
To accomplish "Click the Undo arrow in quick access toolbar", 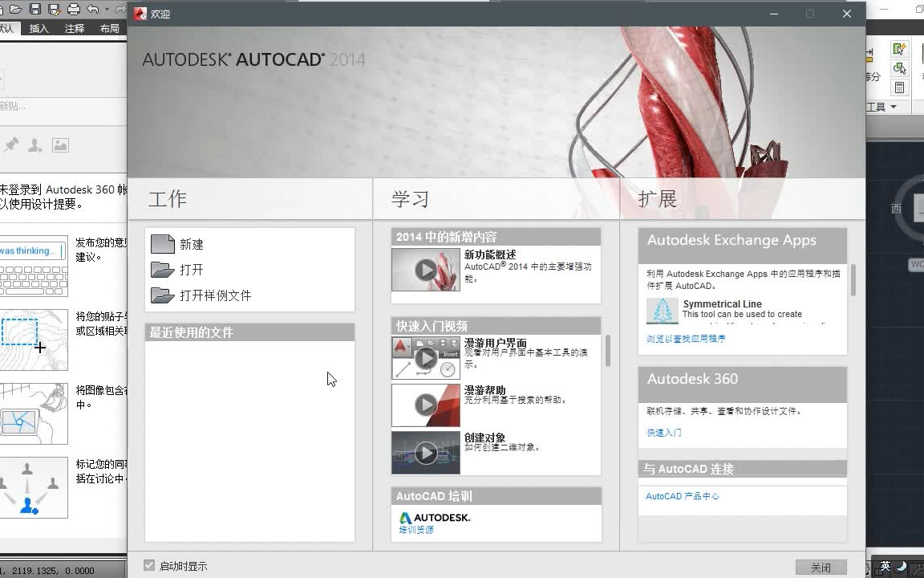I will (x=92, y=10).
